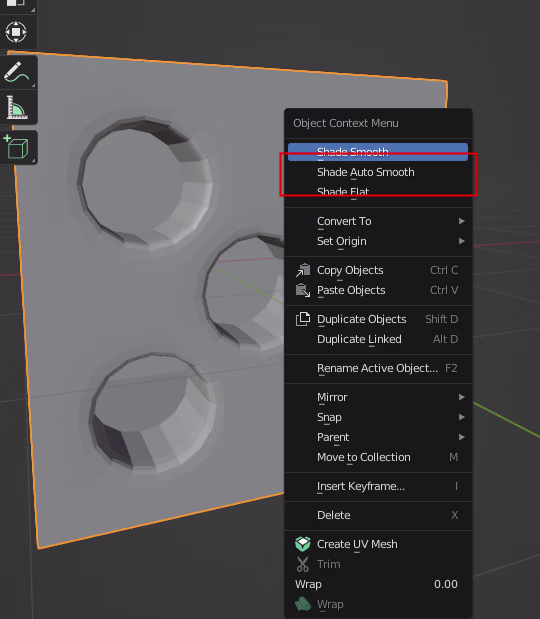Click the Ctrl C shortcut text
The width and height of the screenshot is (540, 619).
click(x=444, y=270)
